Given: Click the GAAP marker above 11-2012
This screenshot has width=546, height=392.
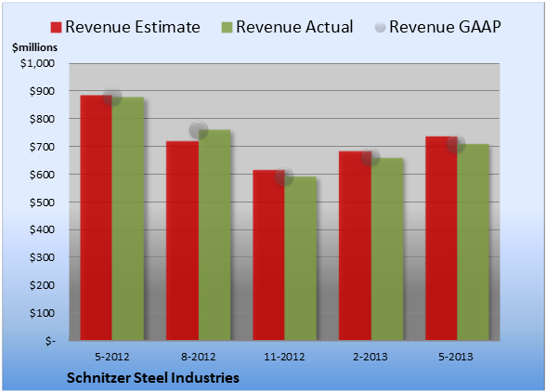Looking at the screenshot, I should tap(284, 176).
